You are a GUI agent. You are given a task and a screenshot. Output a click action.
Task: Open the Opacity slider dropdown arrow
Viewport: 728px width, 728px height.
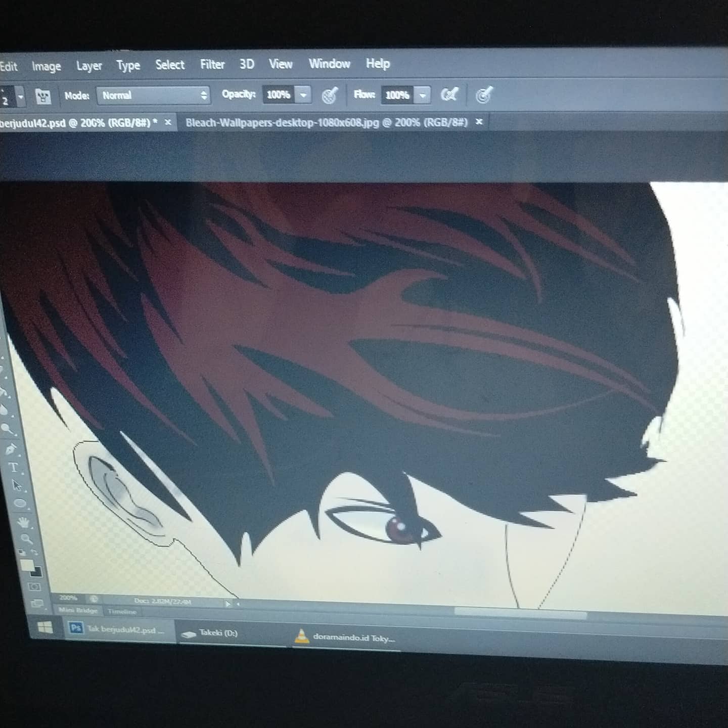tap(303, 95)
